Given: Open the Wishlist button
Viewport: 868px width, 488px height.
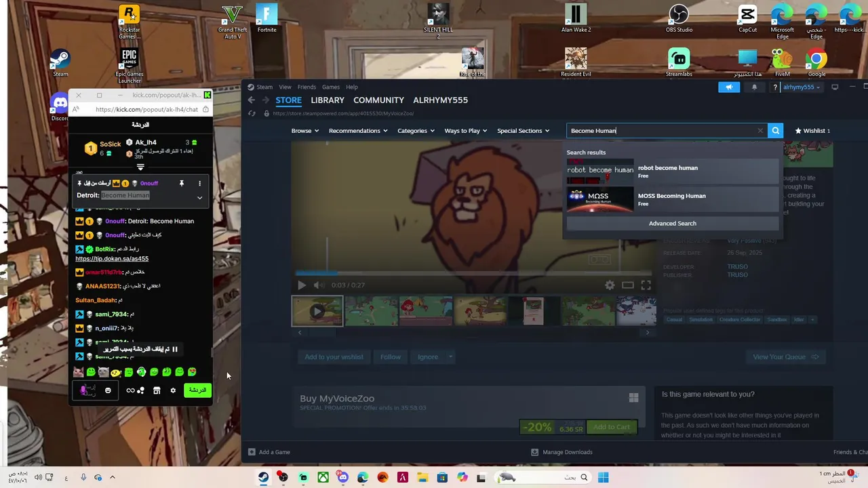Looking at the screenshot, I should coord(812,131).
